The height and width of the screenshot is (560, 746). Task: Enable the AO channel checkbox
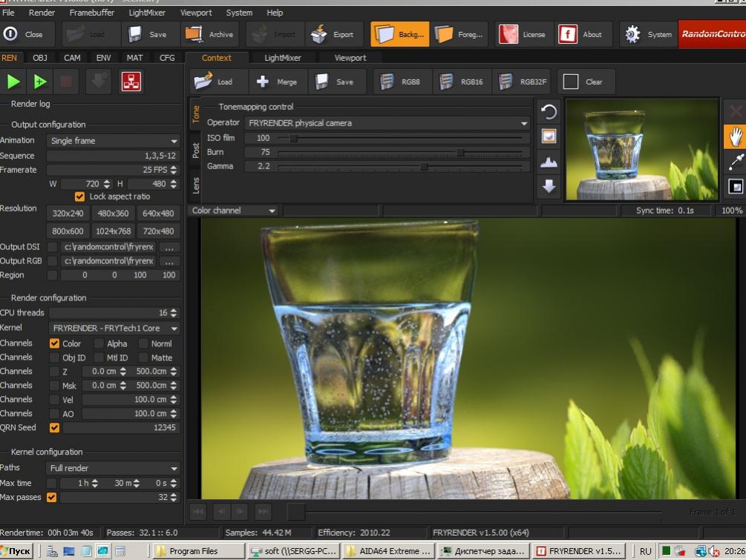54,414
